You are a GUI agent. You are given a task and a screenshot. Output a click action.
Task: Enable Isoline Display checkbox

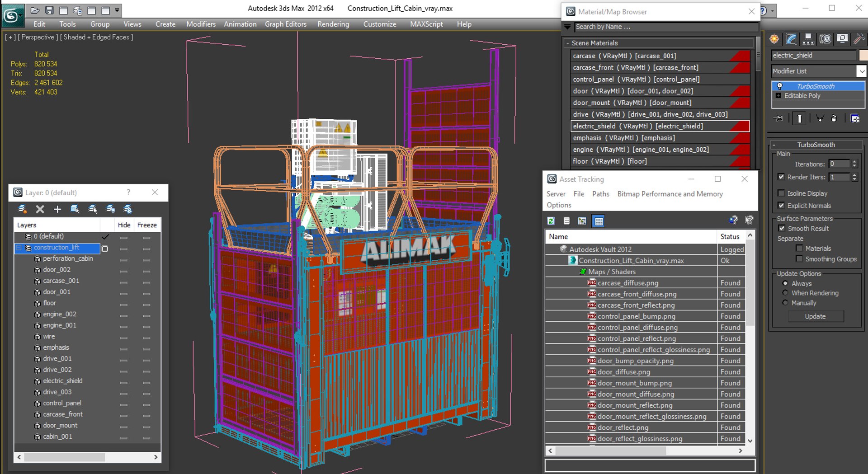pyautogui.click(x=781, y=193)
